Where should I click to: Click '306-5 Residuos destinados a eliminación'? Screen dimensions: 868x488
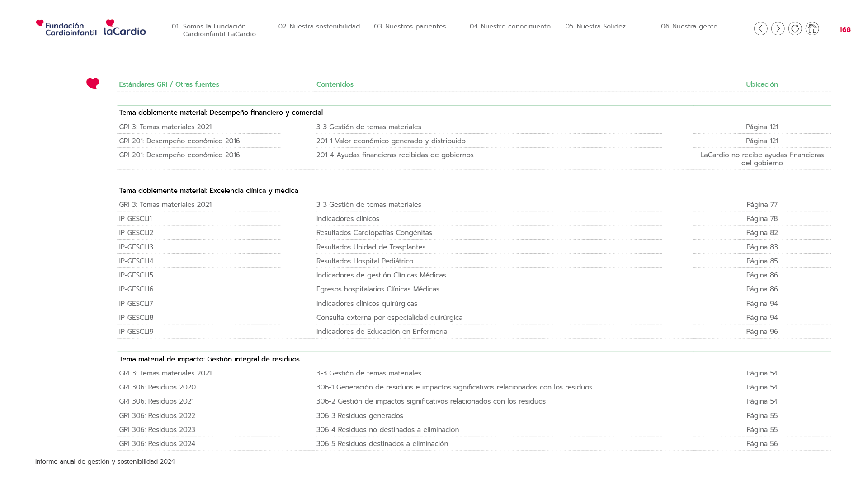point(382,444)
